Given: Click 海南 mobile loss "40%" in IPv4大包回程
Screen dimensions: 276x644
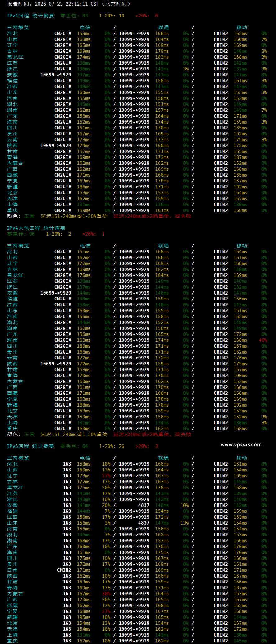Looking at the screenshot, I should tap(263, 340).
